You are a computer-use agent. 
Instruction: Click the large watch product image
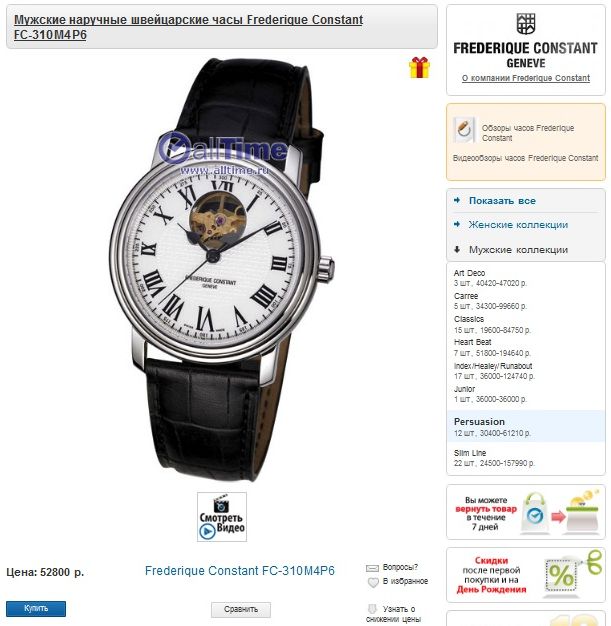click(222, 271)
